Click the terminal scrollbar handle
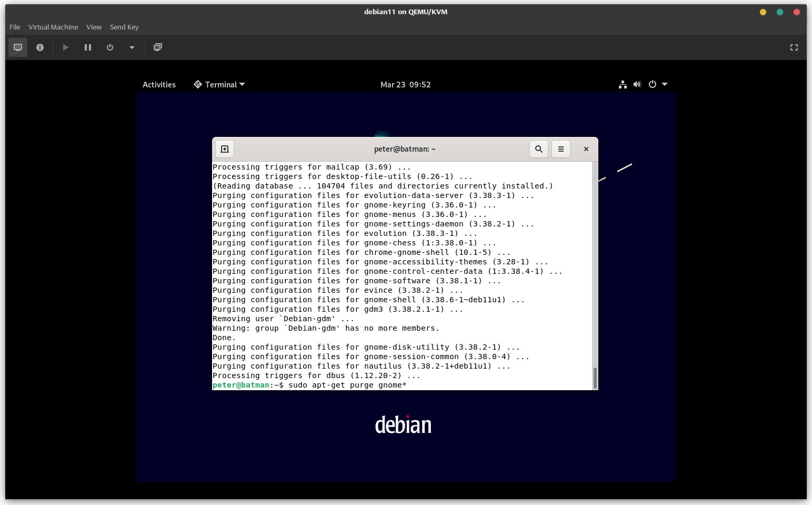 coord(595,378)
